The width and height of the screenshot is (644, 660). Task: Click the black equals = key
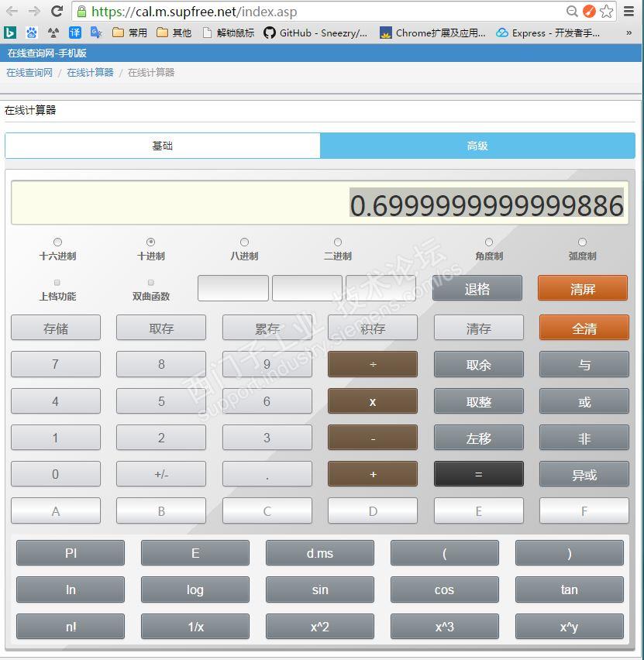479,474
